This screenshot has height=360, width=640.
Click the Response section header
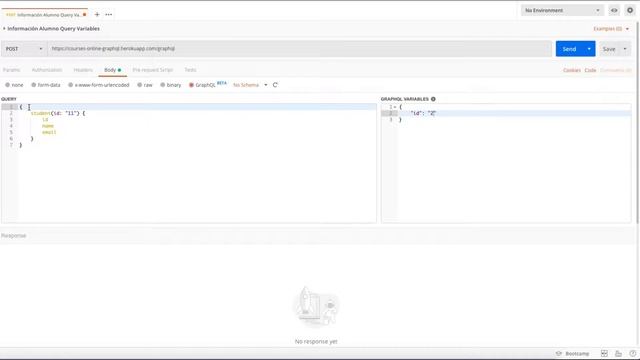13,236
